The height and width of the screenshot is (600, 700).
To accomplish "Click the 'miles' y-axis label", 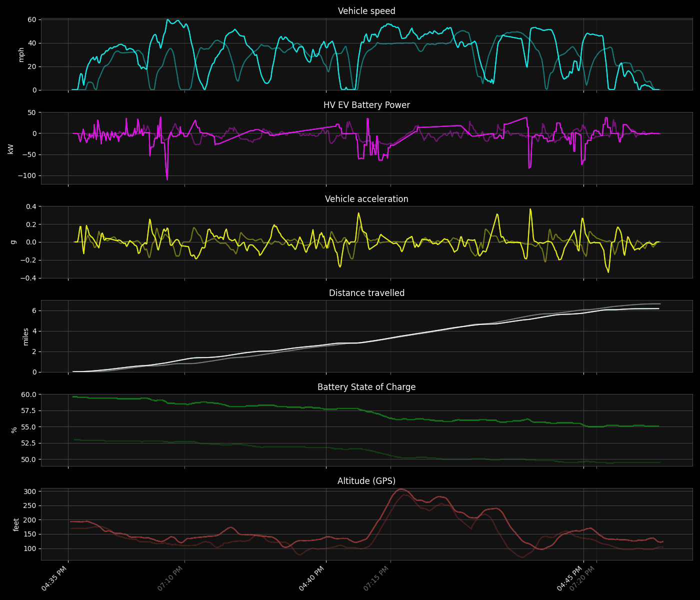I will pyautogui.click(x=25, y=336).
